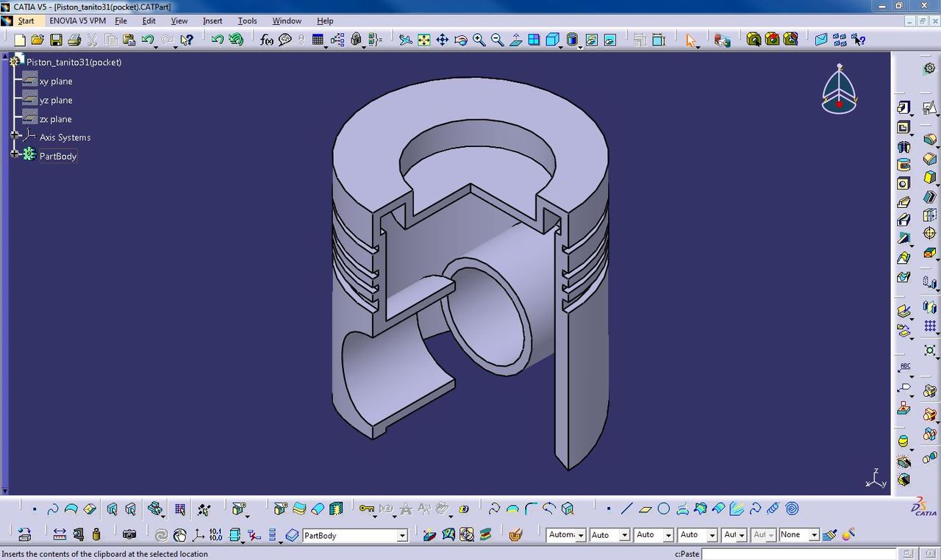Click the Normal View icon
The image size is (941, 560).
[516, 40]
